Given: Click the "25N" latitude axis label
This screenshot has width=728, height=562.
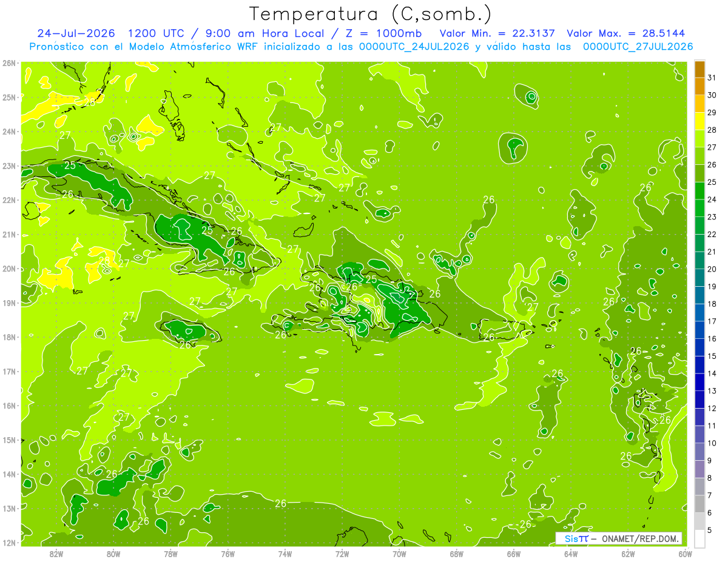Looking at the screenshot, I should [9, 98].
